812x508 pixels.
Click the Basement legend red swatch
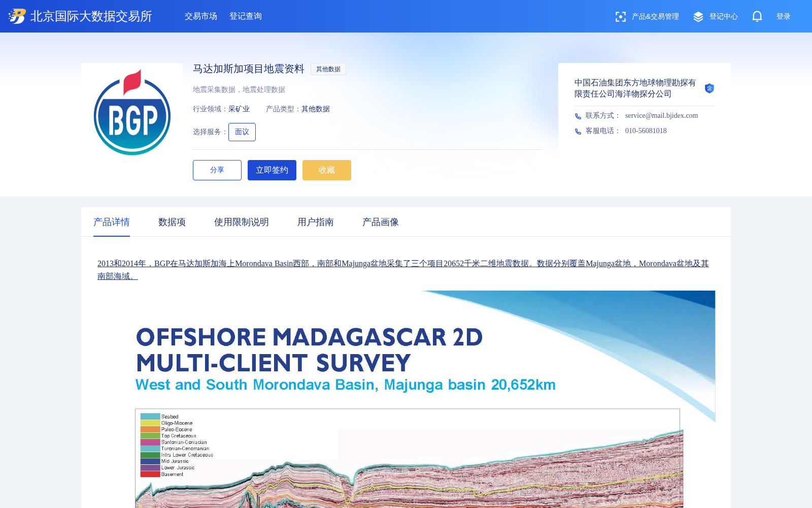[x=150, y=474]
